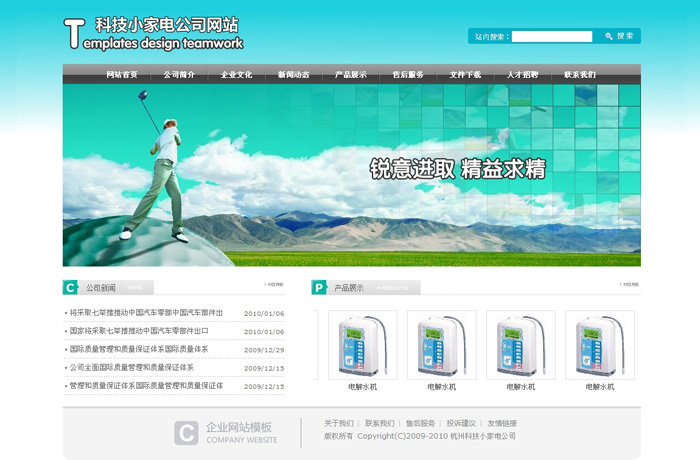Image resolution: width=700 pixels, height=460 pixels.
Task: Click the 电解水机 caption under the first product
Action: point(362,387)
